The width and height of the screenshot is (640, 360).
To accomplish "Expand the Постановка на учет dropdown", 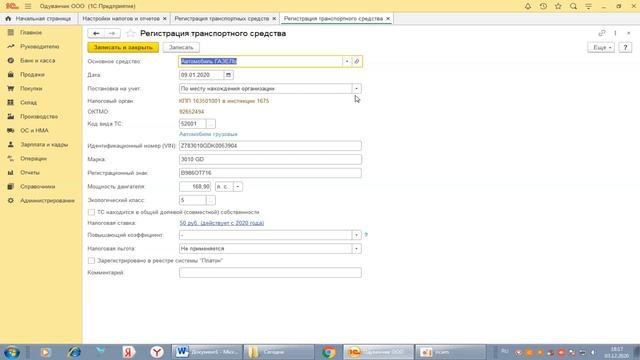I will point(356,89).
